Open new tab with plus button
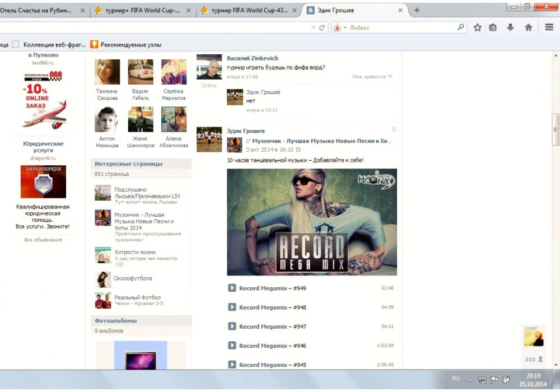 [x=417, y=10]
